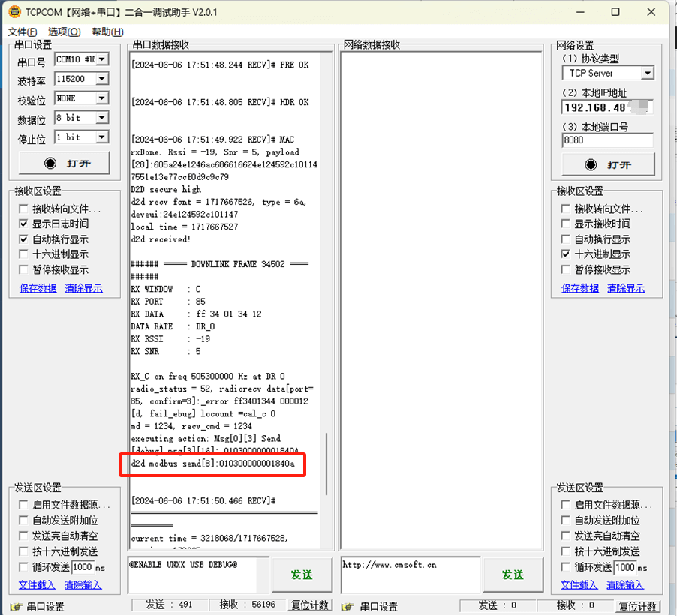Toggle 自动换行显示 in serial receive settings
This screenshot has width=677, height=616.
pyautogui.click(x=25, y=239)
